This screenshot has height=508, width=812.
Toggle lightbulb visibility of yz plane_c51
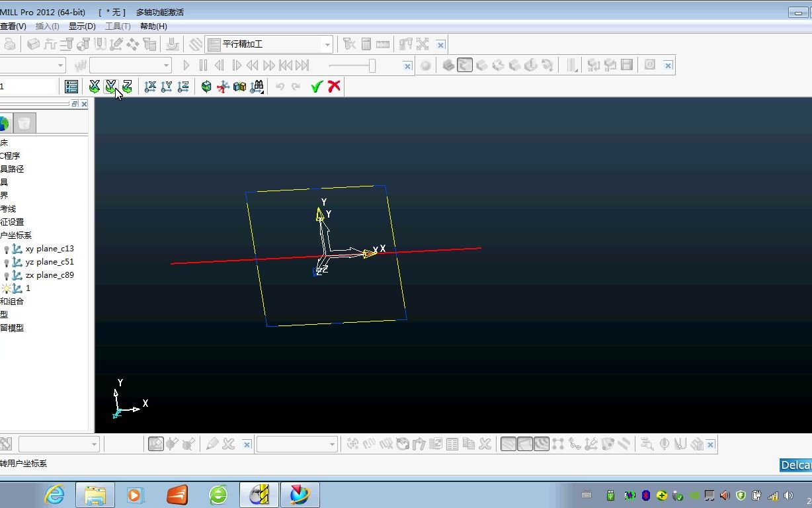pos(7,263)
